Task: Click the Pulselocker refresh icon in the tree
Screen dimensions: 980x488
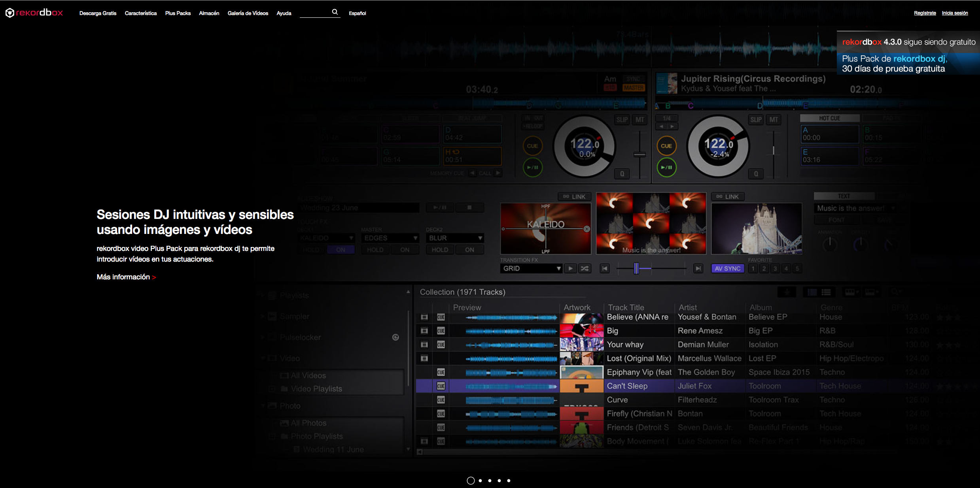Action: [x=395, y=337]
